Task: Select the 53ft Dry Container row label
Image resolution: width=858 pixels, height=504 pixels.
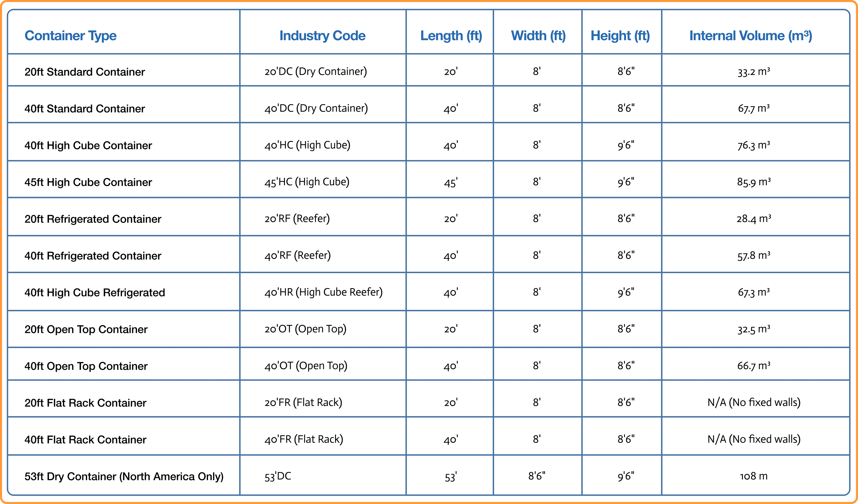Action: coord(124,477)
